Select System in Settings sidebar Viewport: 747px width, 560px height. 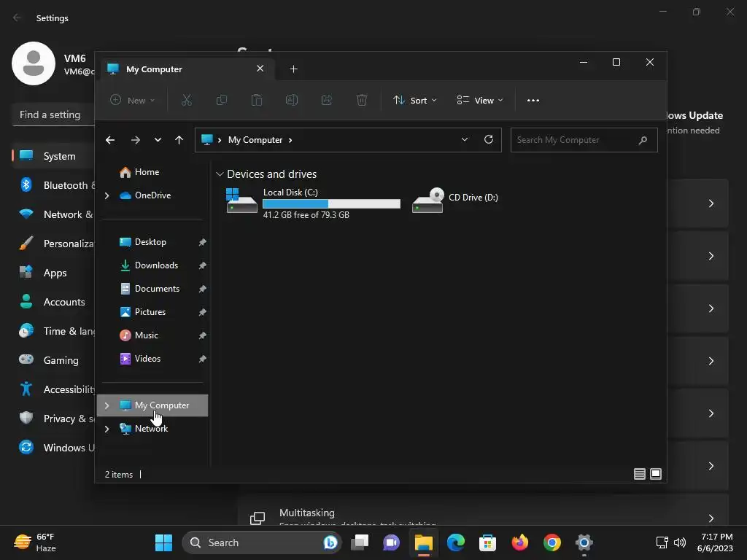pyautogui.click(x=53, y=156)
